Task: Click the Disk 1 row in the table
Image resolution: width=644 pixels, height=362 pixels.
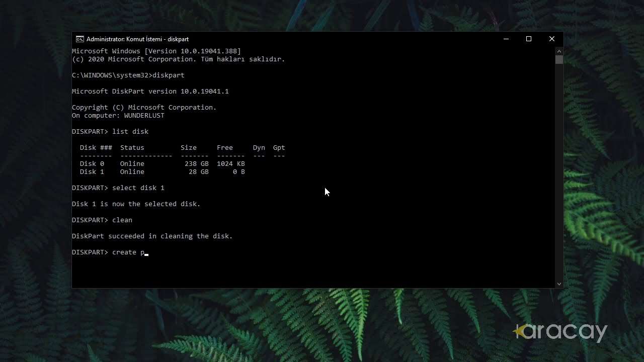Action: click(x=162, y=172)
